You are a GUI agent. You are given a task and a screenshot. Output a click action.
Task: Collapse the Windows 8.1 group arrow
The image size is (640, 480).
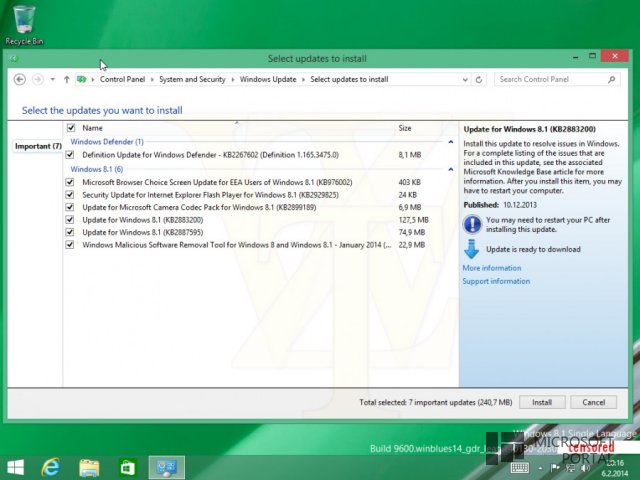click(x=451, y=169)
